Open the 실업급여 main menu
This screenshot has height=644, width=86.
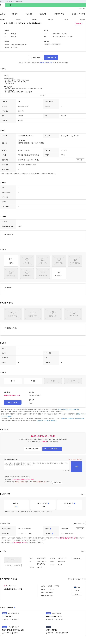pos(43,14)
